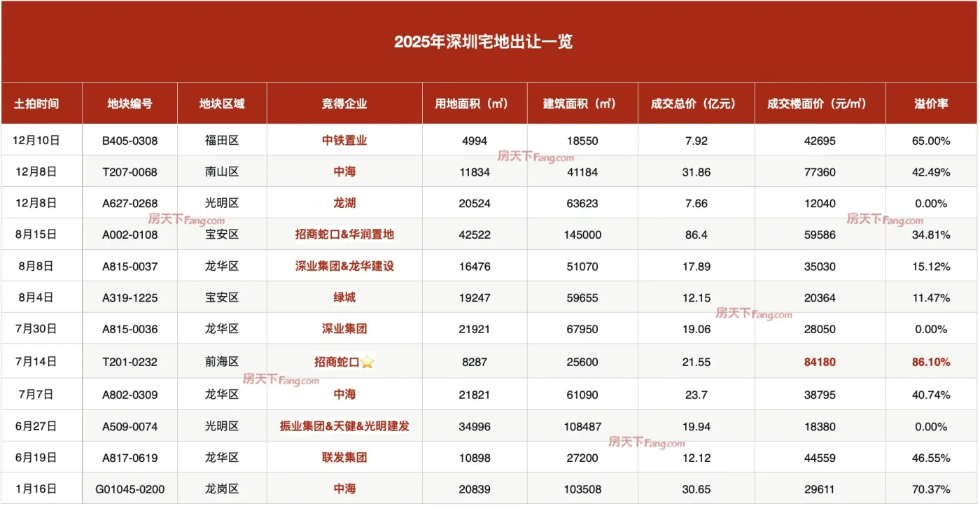Select plot number T207-0068
The image size is (980, 506).
(x=129, y=172)
